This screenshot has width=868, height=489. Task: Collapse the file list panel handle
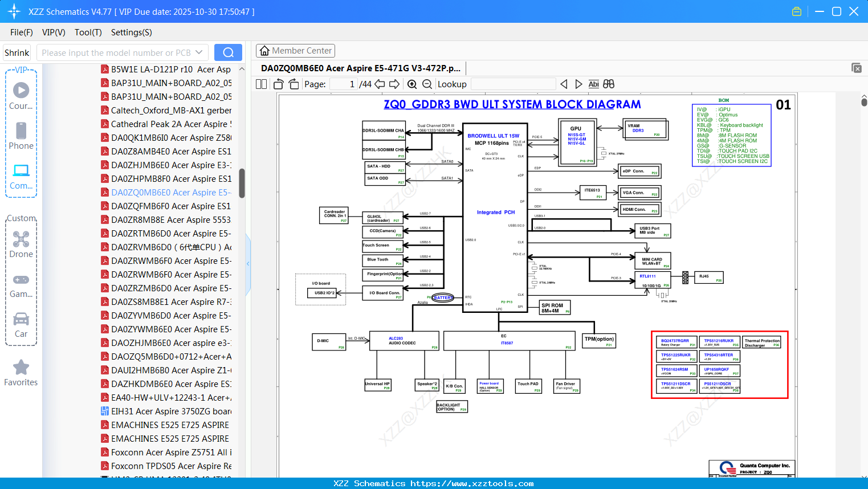click(x=248, y=263)
